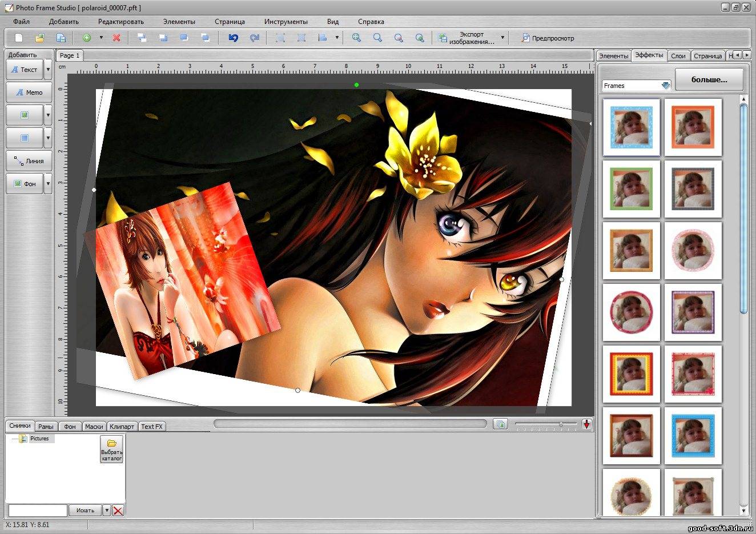Select the Маски tab
The width and height of the screenshot is (756, 534).
tap(94, 427)
